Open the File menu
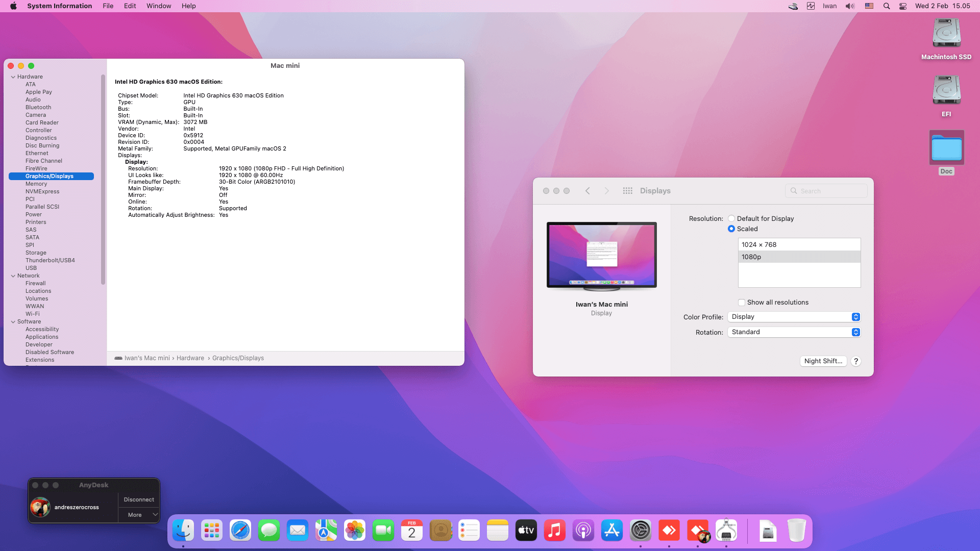 click(108, 6)
